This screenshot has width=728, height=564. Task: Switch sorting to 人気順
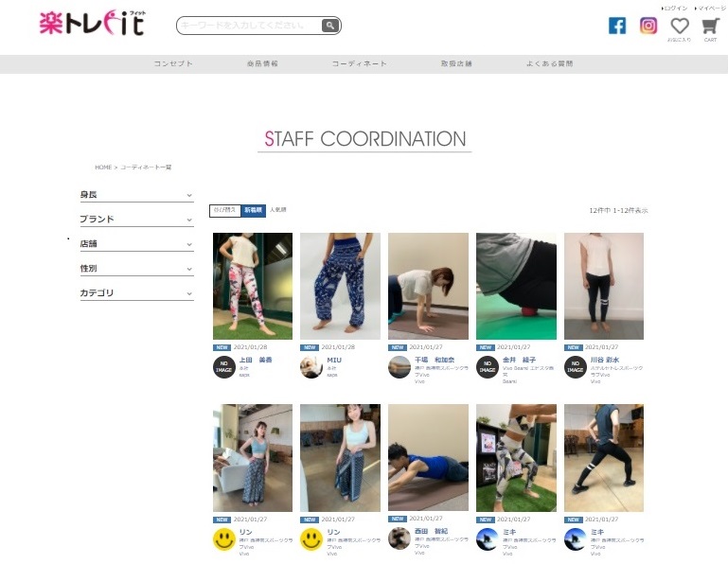click(277, 210)
